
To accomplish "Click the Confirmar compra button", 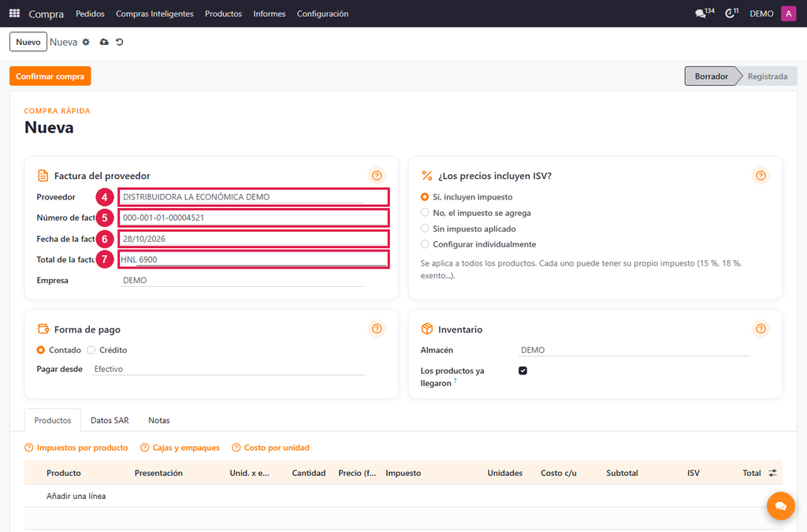I will point(50,76).
